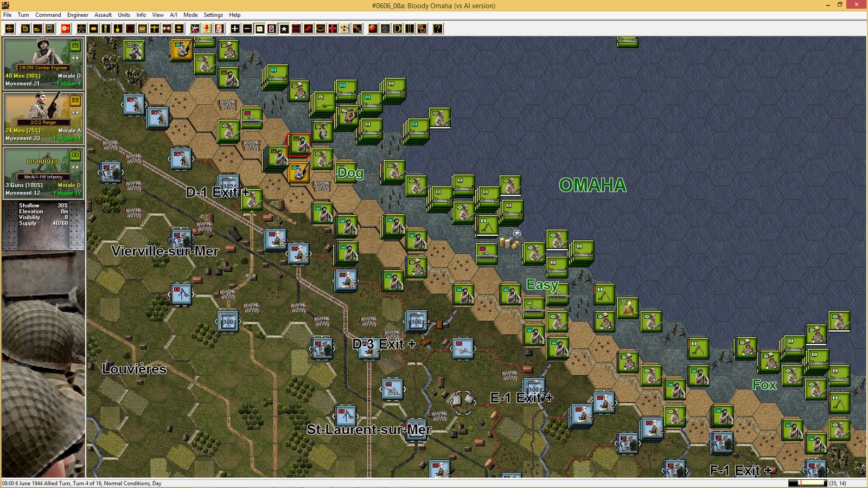Click the Vierville-sur-Mer town label
The width and height of the screenshot is (868, 488).
click(x=165, y=251)
